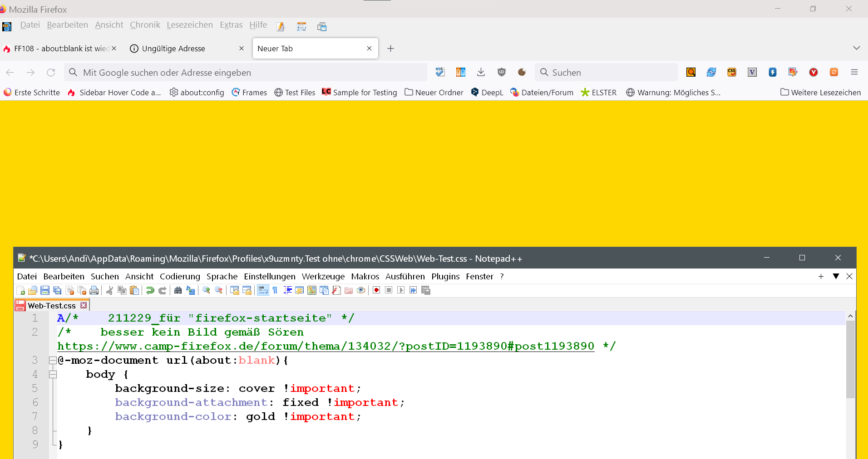This screenshot has height=459, width=868.
Task: Collapse the @-moz-document fold on line 3
Action: click(x=53, y=361)
